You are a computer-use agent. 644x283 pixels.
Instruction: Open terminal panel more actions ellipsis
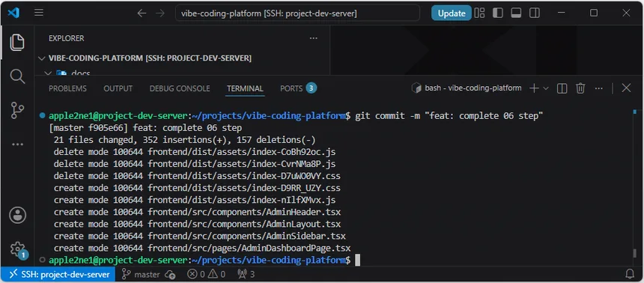click(598, 88)
